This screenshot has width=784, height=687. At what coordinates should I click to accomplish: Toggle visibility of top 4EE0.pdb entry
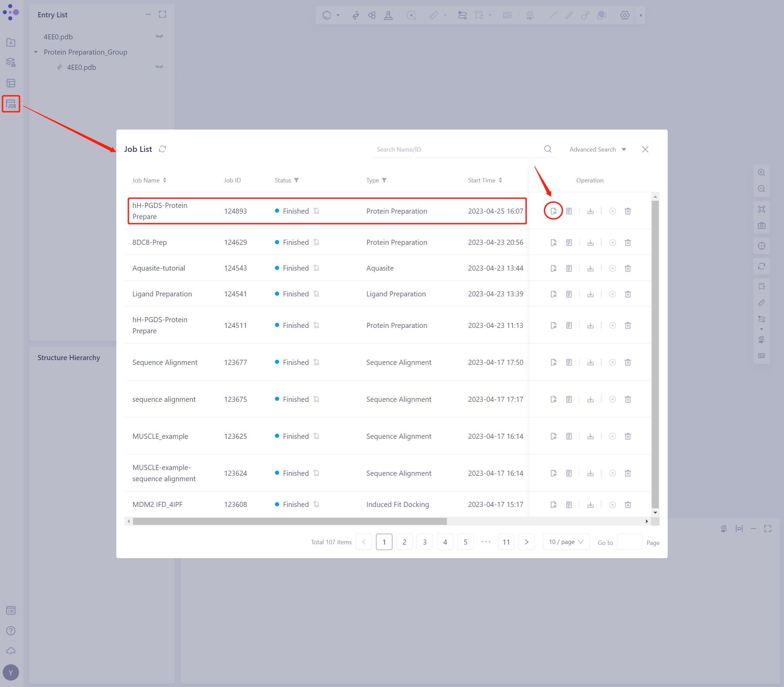pyautogui.click(x=159, y=36)
